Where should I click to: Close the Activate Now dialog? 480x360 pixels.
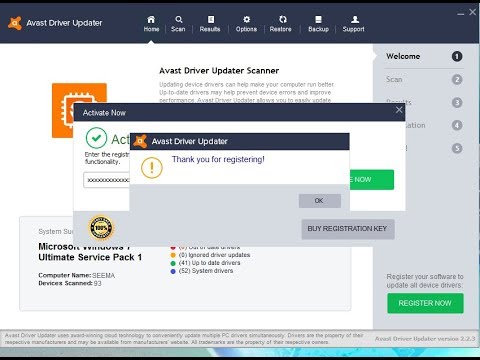point(399,110)
